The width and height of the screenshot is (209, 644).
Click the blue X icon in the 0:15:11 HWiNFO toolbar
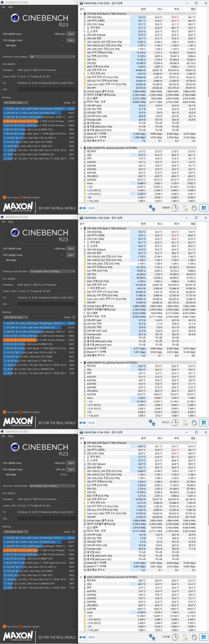(x=204, y=422)
